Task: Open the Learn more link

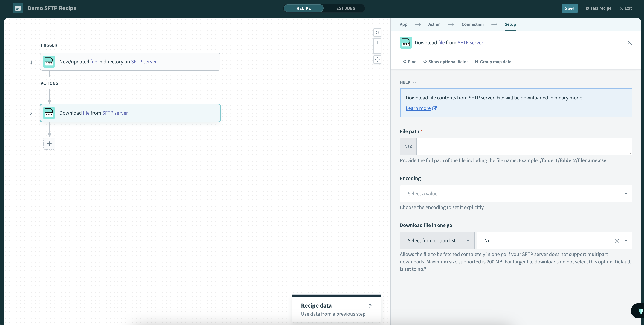Action: pos(418,108)
